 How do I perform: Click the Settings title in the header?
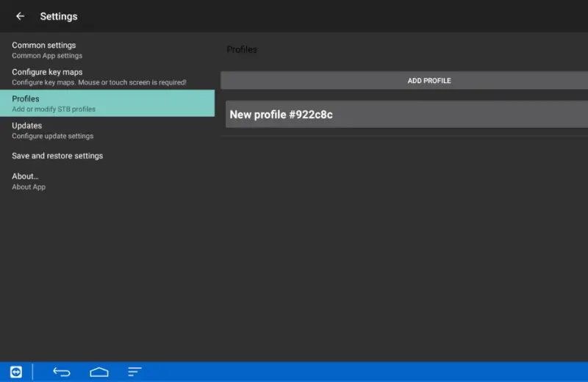click(59, 16)
